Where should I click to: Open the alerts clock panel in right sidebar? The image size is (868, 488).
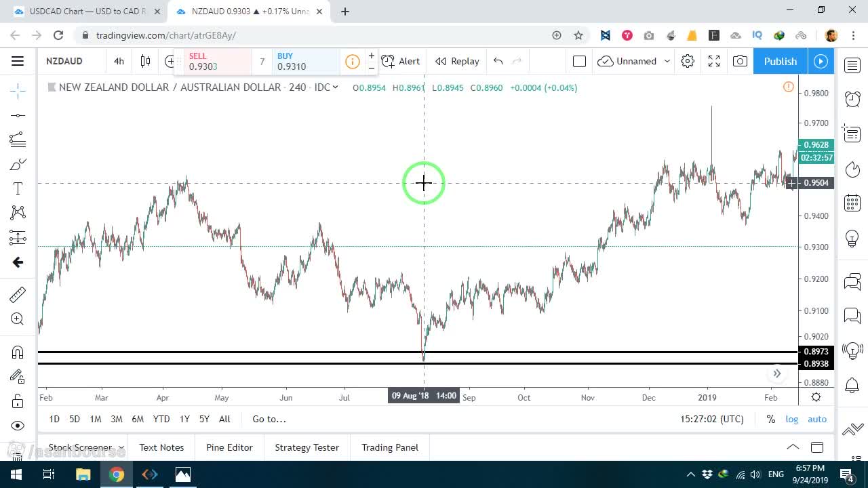pos(852,99)
